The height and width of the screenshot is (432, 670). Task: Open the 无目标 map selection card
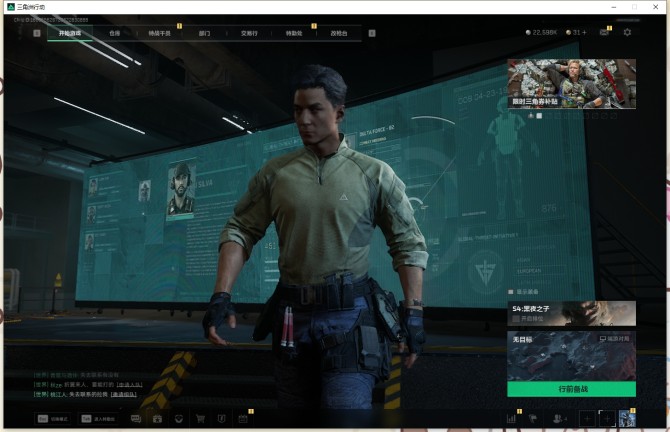pyautogui.click(x=572, y=356)
